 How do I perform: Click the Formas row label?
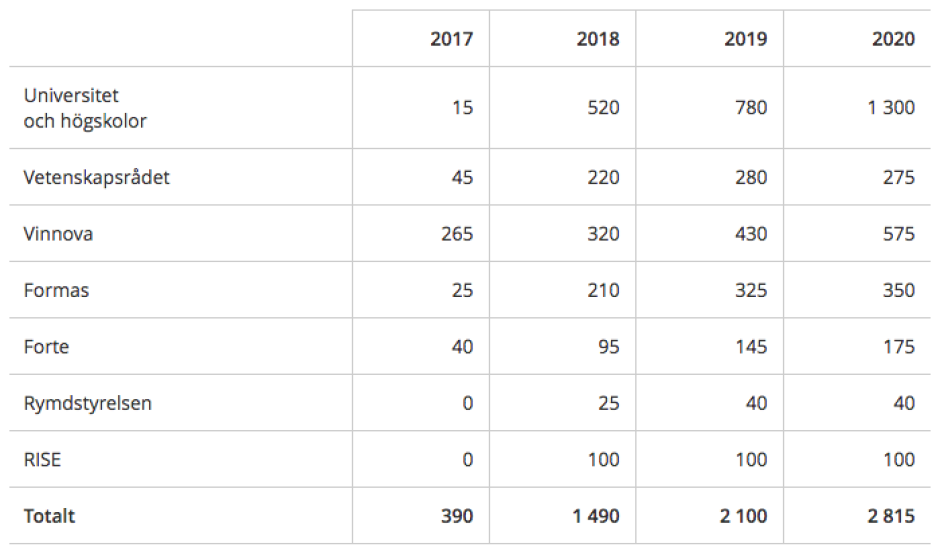pyautogui.click(x=56, y=291)
